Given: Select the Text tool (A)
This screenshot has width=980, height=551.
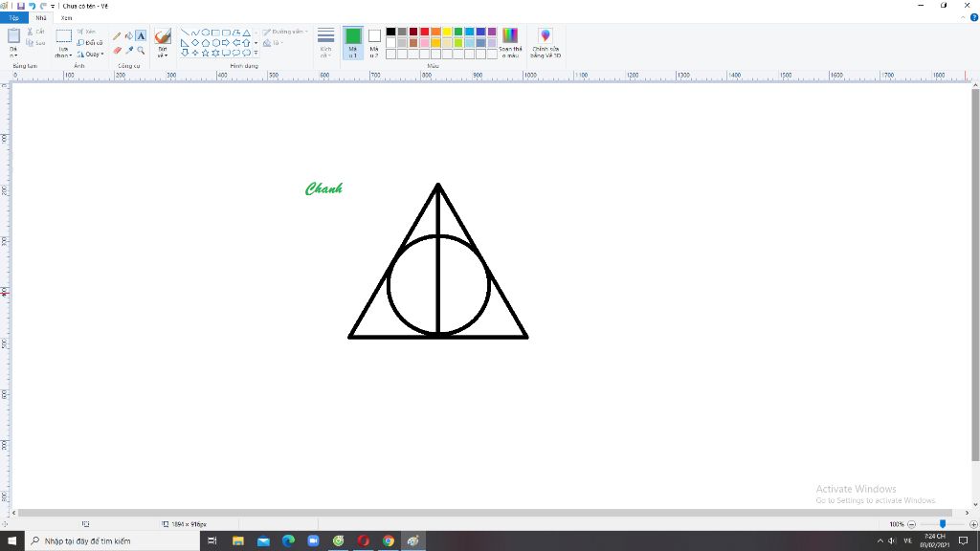Looking at the screenshot, I should (x=141, y=36).
